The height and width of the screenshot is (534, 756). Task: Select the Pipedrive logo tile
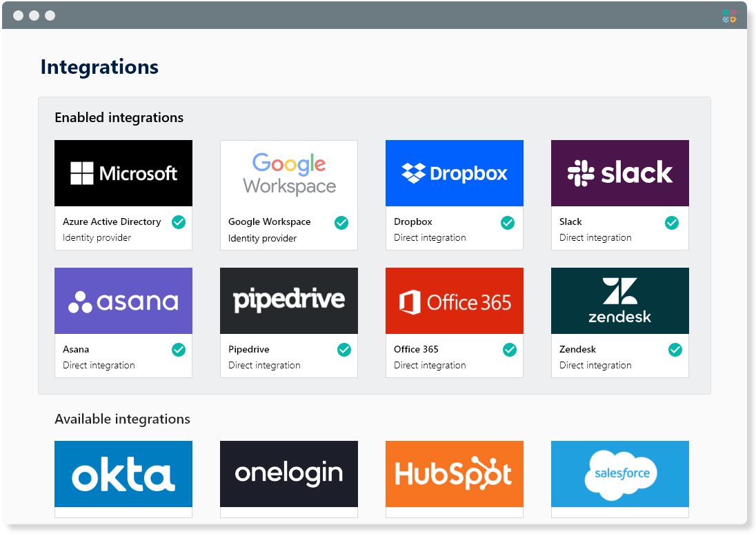(x=289, y=301)
